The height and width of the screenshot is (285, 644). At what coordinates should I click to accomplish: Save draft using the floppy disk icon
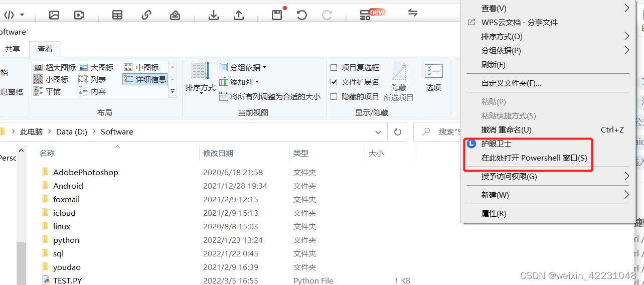(277, 15)
